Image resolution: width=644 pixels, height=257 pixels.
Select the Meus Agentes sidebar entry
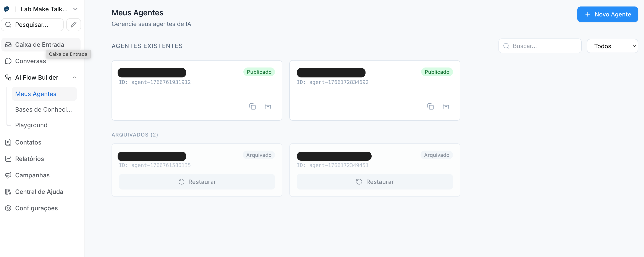pos(36,94)
